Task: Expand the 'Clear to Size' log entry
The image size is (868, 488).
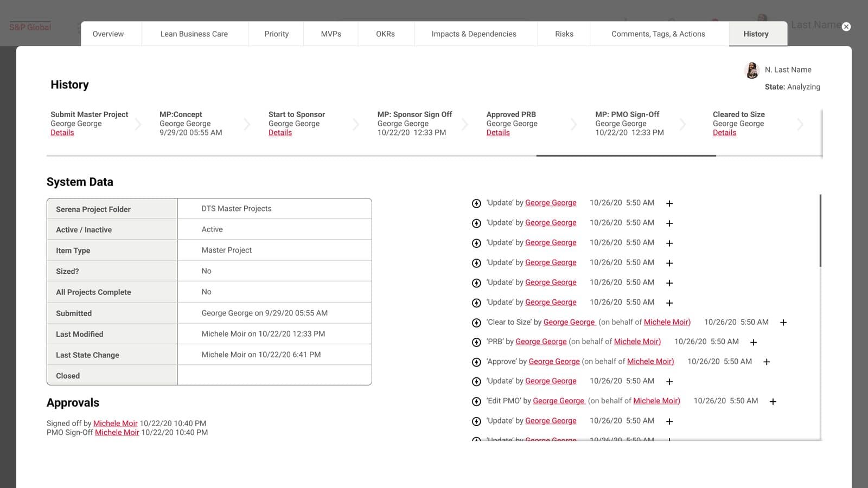Action: coord(783,323)
